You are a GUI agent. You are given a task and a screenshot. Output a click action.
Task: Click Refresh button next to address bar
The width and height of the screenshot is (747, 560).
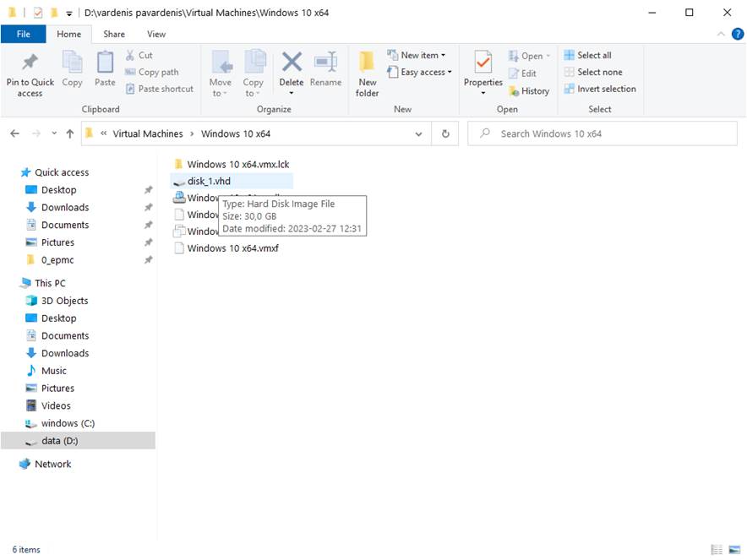pos(445,133)
